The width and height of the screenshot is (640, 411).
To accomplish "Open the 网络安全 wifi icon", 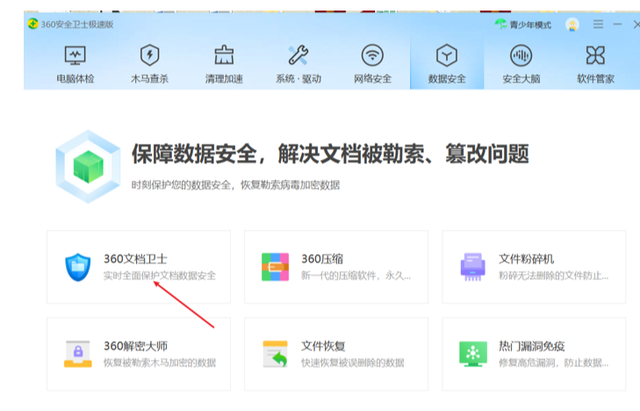I will [x=372, y=55].
